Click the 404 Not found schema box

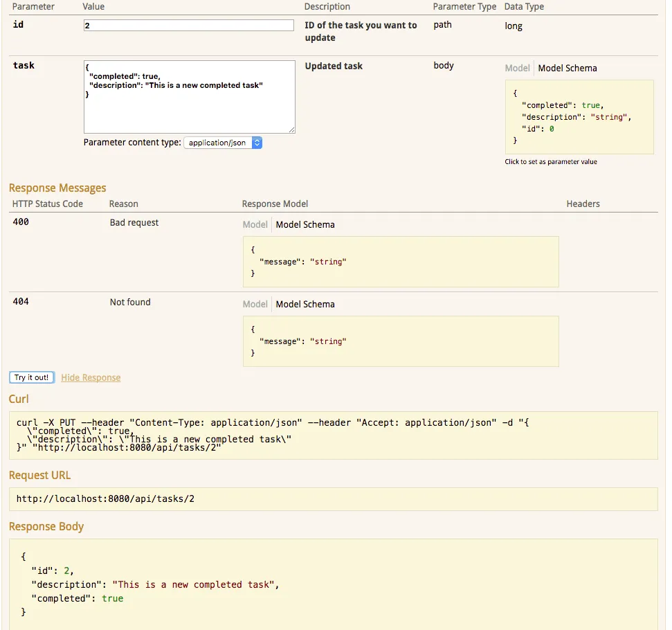[x=400, y=341]
